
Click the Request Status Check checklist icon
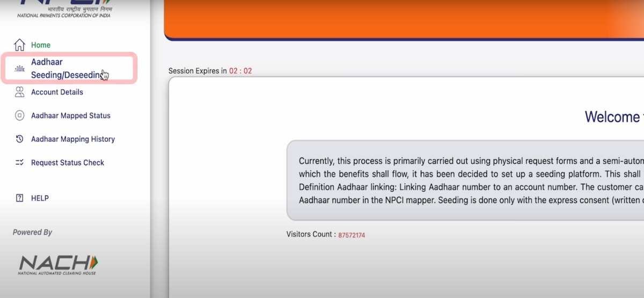19,163
